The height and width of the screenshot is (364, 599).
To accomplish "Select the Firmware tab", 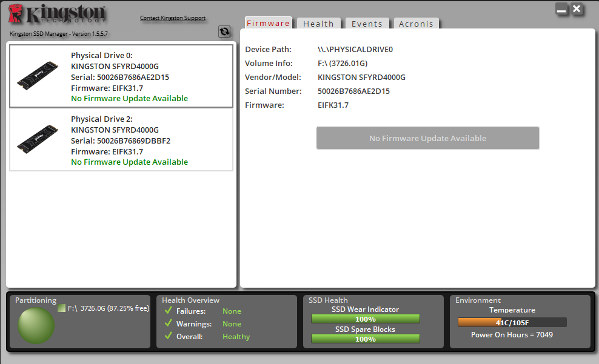I will pos(268,23).
